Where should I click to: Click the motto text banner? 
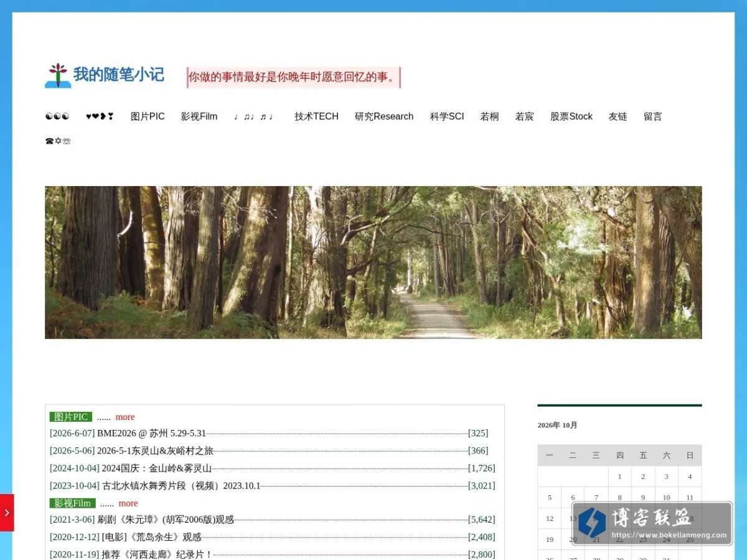point(294,77)
